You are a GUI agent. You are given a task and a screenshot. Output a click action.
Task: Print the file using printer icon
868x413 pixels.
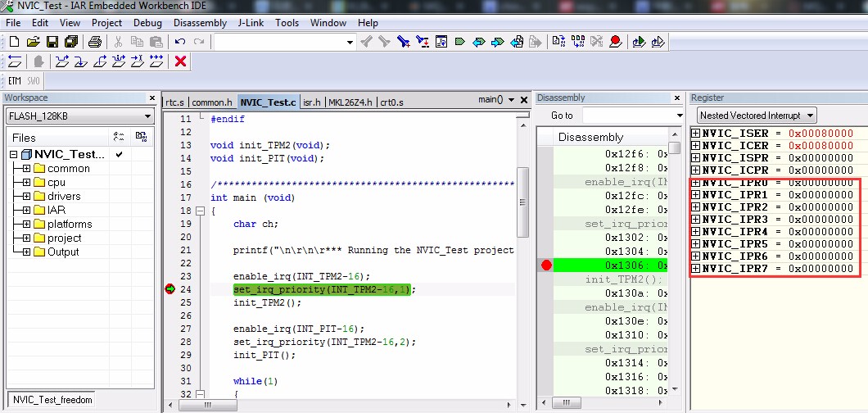95,42
